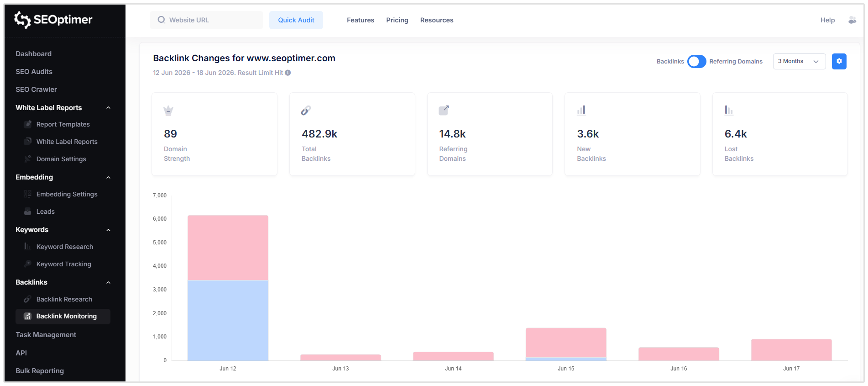Image resolution: width=868 pixels, height=386 pixels.
Task: Open the API menu item
Action: (x=21, y=353)
